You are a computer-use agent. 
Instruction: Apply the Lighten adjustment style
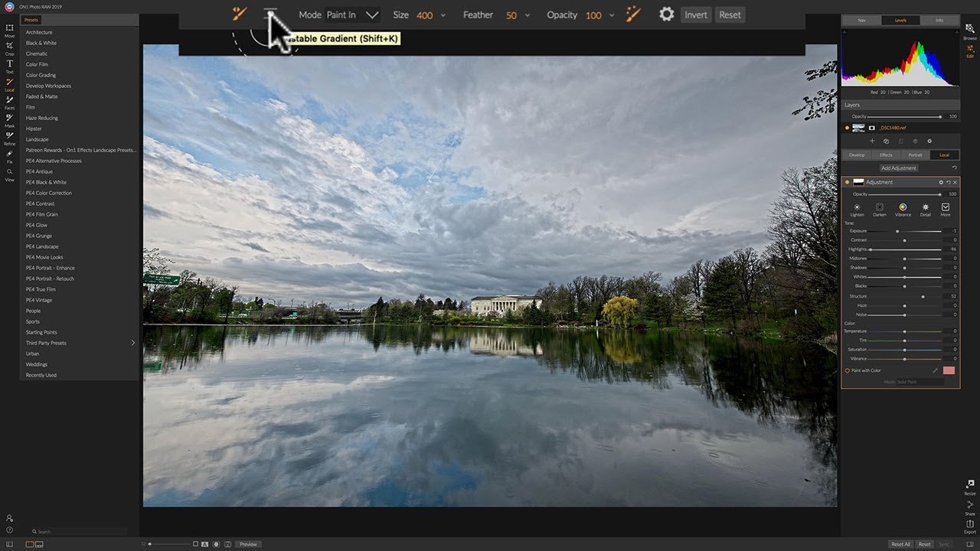click(x=857, y=209)
